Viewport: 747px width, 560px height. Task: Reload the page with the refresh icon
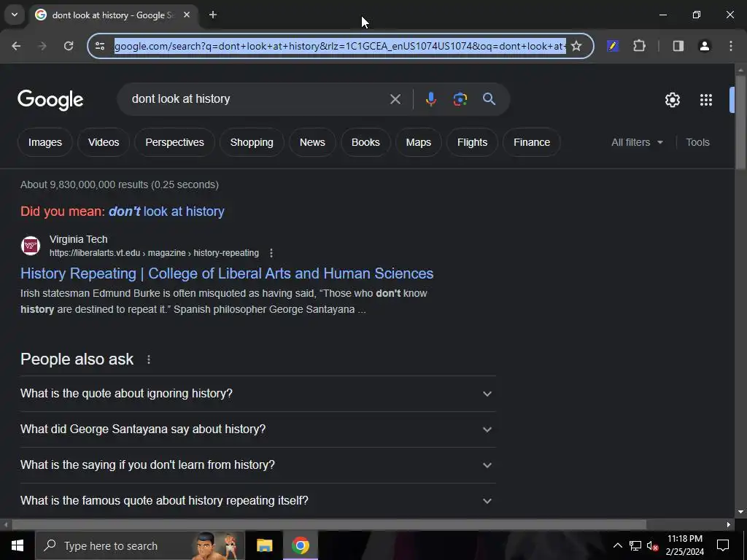coord(69,46)
